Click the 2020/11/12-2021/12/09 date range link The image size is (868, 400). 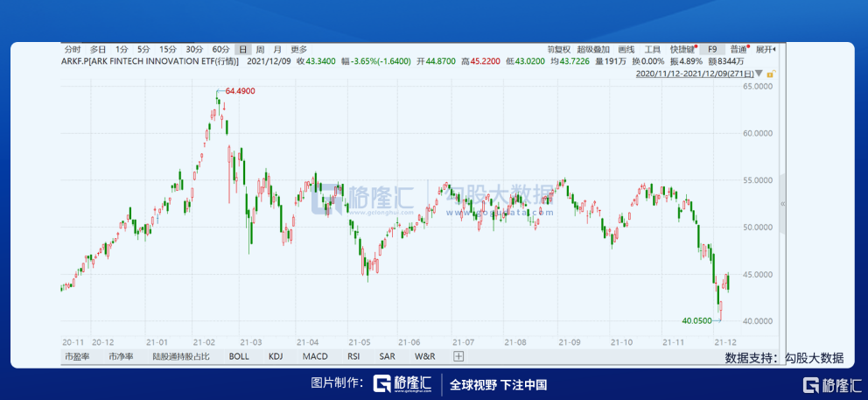(696, 75)
